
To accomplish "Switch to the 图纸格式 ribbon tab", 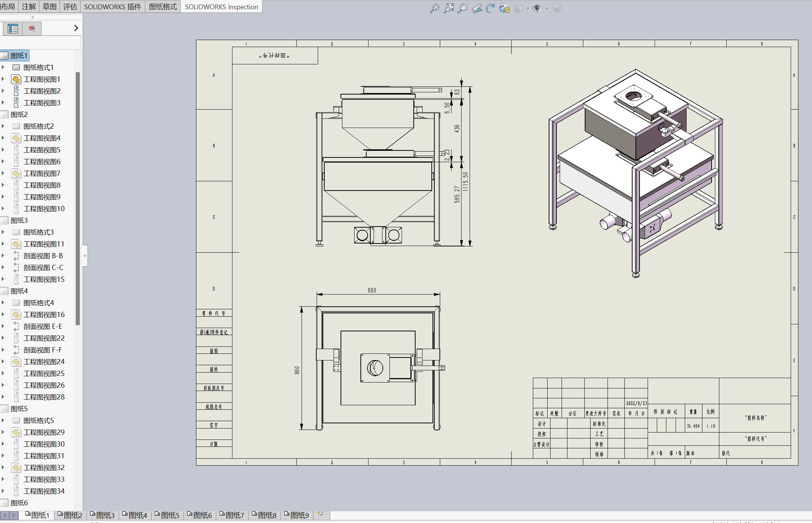I will click(x=163, y=7).
